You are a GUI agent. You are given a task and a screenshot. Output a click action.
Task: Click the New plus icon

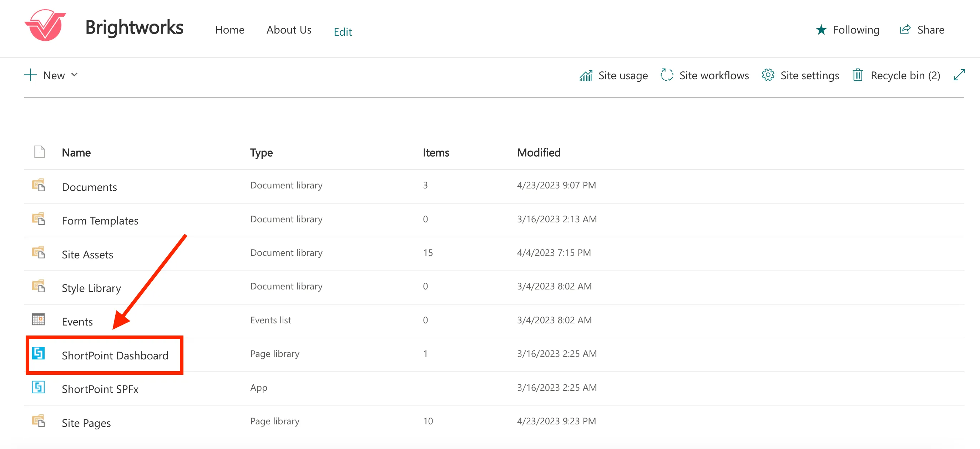coord(30,75)
